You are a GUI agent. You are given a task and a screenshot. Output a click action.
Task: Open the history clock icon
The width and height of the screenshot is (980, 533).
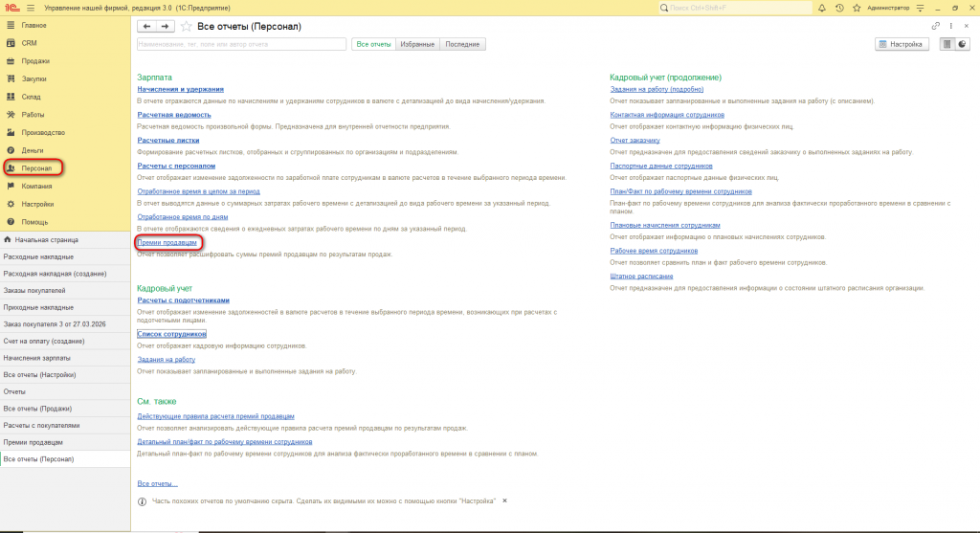pos(839,8)
